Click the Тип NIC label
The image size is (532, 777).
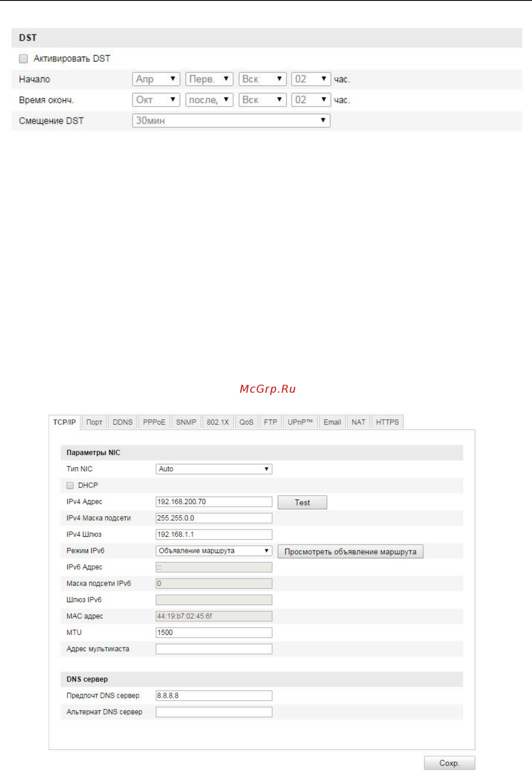pyautogui.click(x=79, y=469)
